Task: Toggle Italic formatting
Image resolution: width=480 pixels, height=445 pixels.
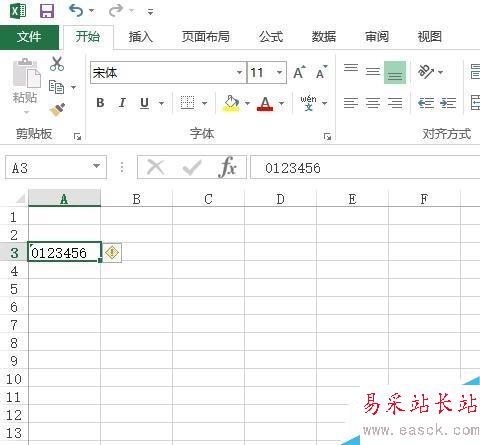Action: [x=122, y=103]
